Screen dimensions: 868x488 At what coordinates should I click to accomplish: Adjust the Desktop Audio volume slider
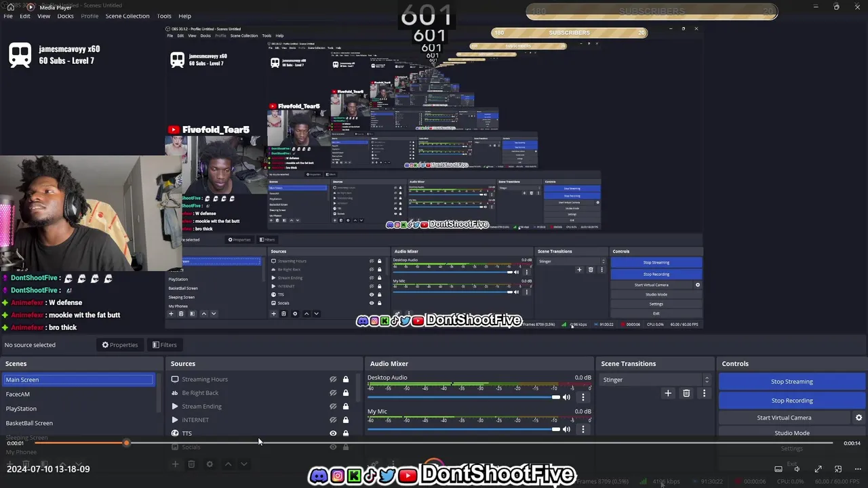point(464,397)
